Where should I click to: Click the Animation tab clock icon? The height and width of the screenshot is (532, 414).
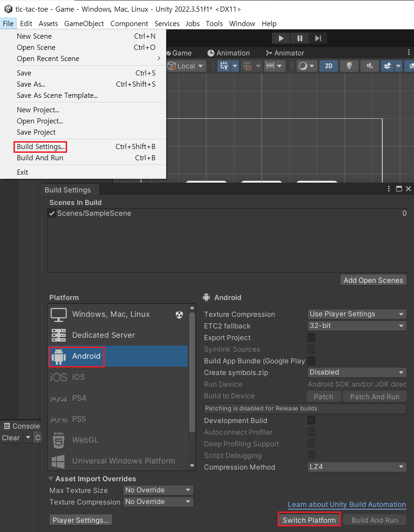click(211, 53)
